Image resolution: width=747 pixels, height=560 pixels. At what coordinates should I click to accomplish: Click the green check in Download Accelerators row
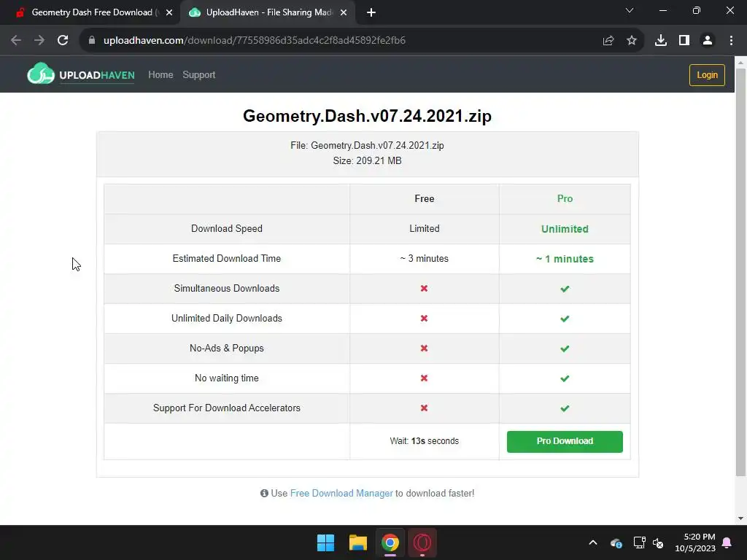tap(565, 408)
